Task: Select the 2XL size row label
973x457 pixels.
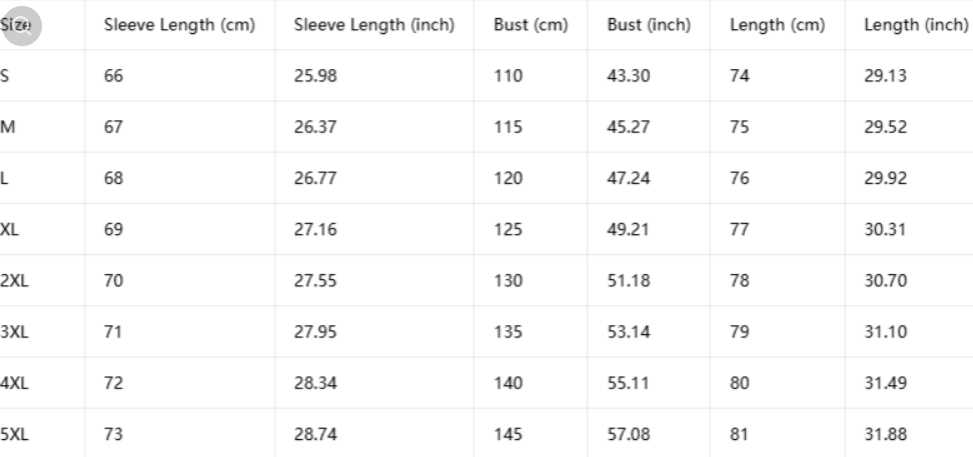Action: (x=14, y=281)
